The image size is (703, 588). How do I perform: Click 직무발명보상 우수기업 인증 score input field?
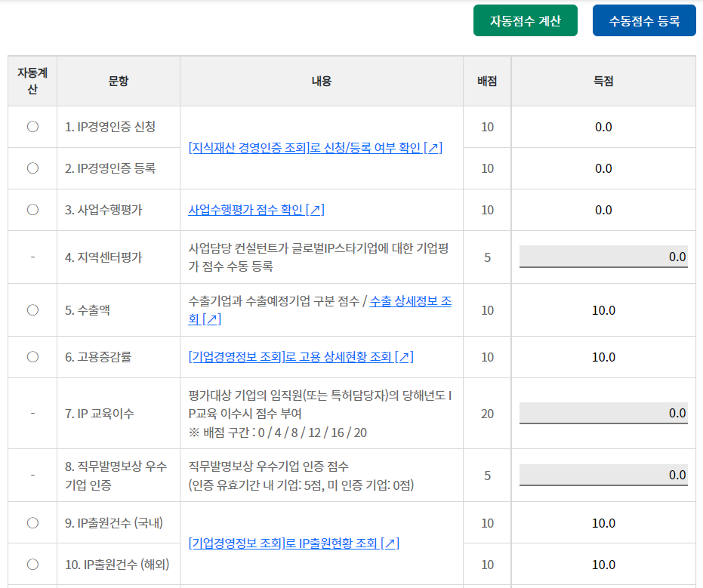tap(603, 475)
